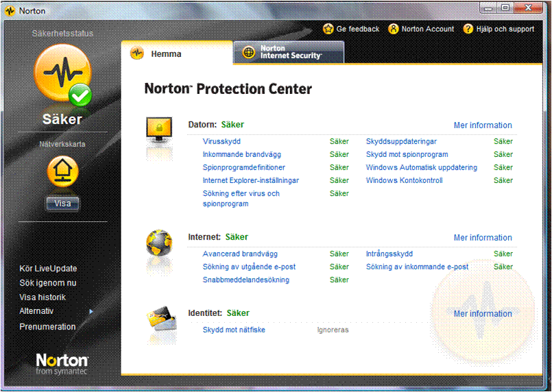This screenshot has width=552, height=392.
Task: Open the Alternativ menu
Action: pos(36,311)
